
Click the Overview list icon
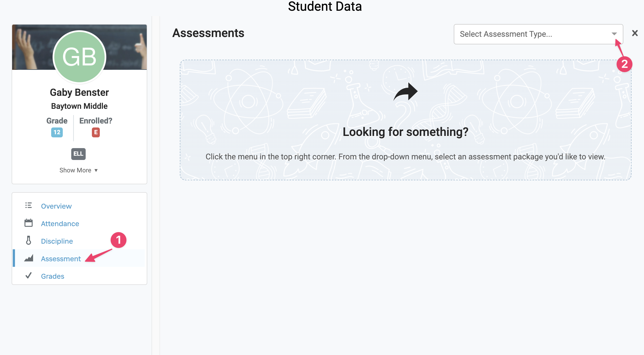click(28, 205)
